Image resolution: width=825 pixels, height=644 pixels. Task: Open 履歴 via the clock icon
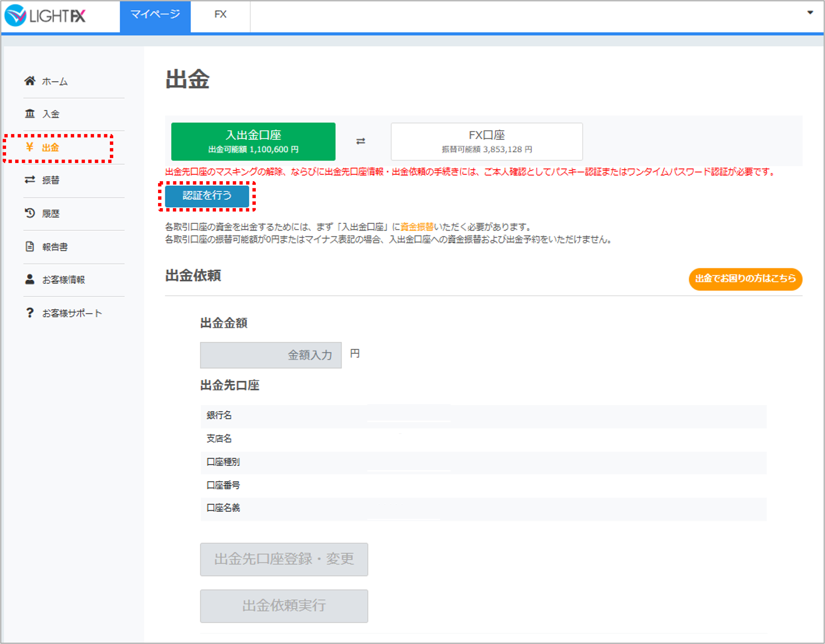tap(30, 213)
